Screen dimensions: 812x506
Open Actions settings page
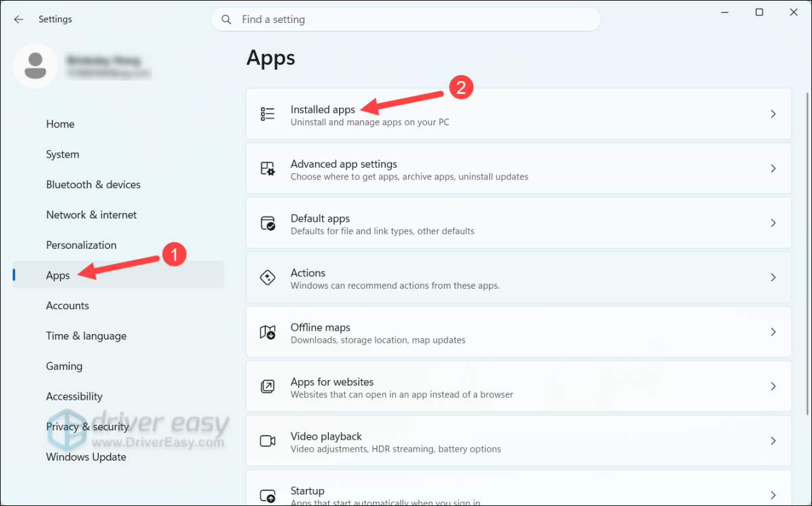518,277
